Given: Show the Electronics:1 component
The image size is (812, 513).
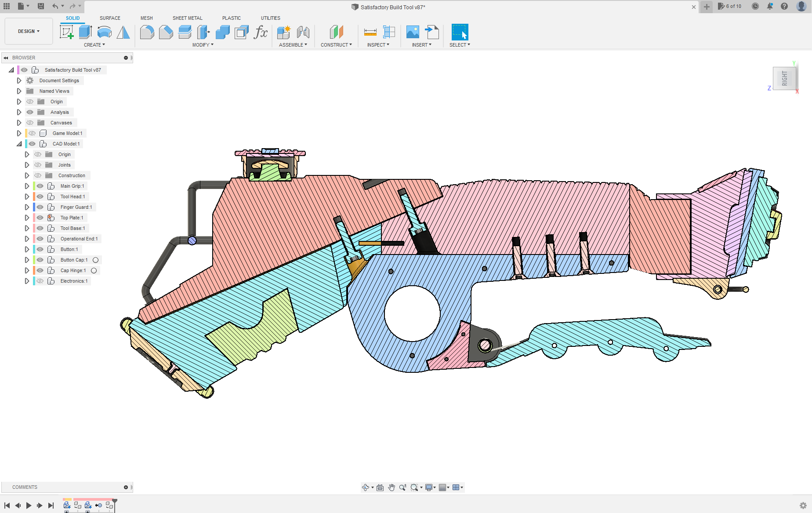Looking at the screenshot, I should tap(40, 281).
